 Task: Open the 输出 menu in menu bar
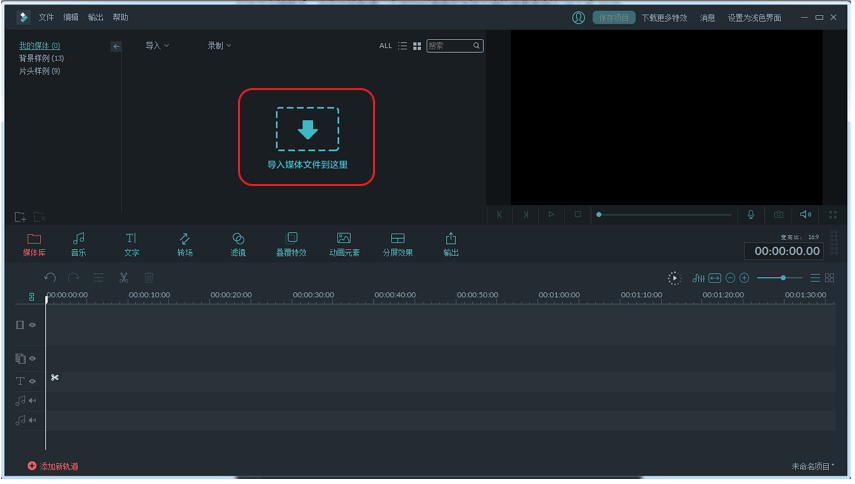(95, 17)
